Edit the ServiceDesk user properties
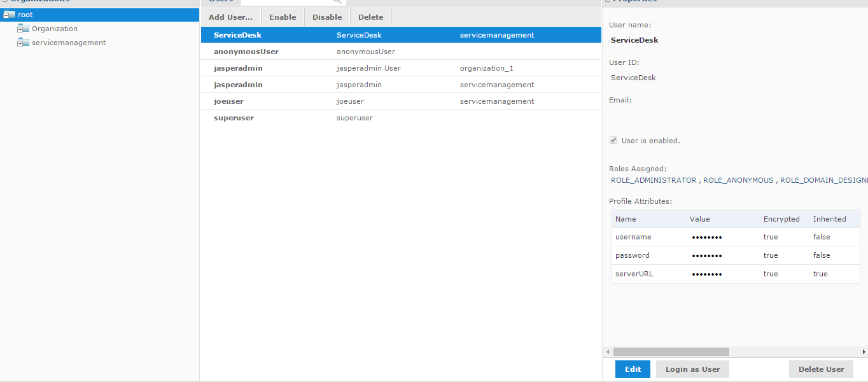868x382 pixels. click(x=633, y=369)
